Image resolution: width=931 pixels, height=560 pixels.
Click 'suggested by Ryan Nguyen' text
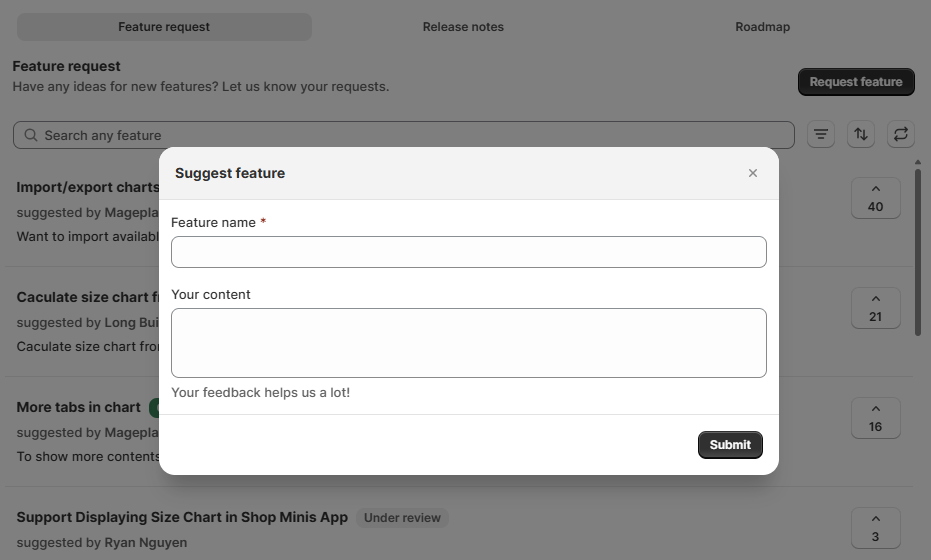(x=102, y=543)
